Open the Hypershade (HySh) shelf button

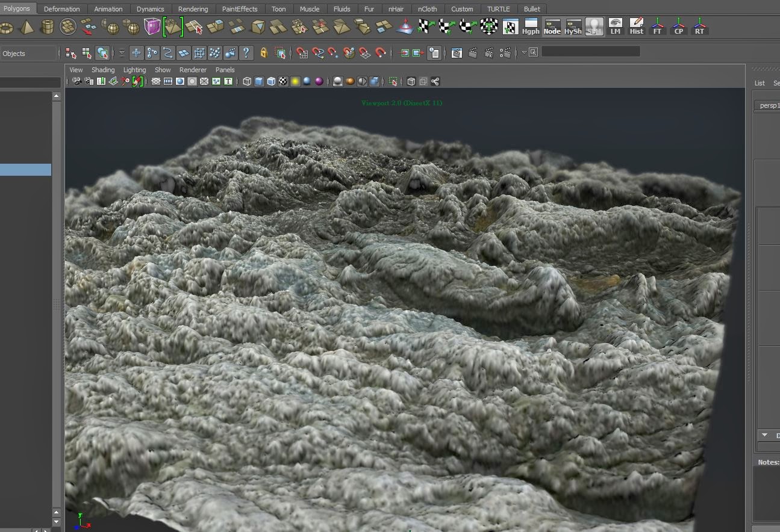(573, 27)
